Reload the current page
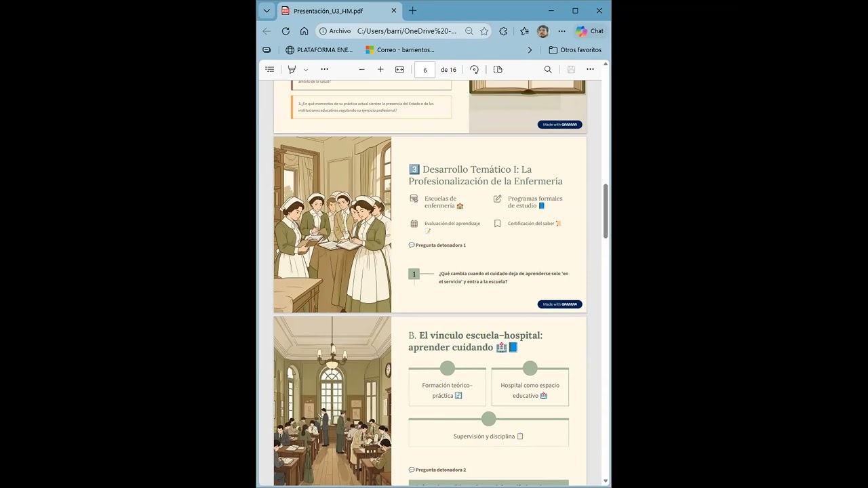Image resolution: width=868 pixels, height=488 pixels. (x=285, y=31)
